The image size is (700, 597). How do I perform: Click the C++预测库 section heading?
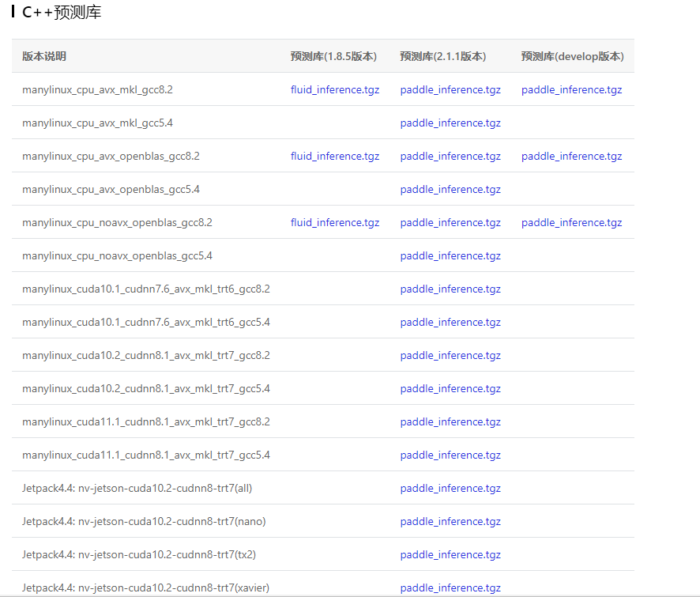click(x=62, y=12)
